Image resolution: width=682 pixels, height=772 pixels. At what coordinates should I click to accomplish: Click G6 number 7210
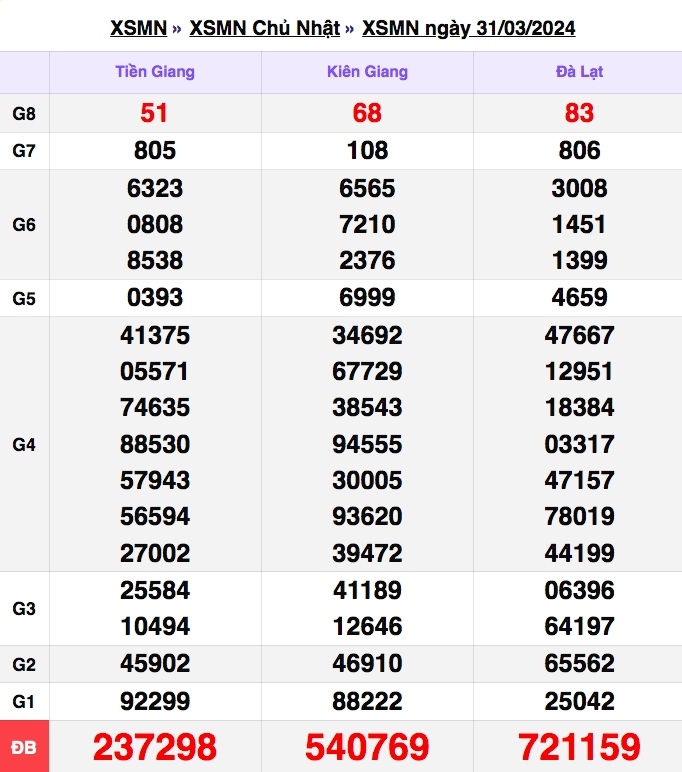367,225
